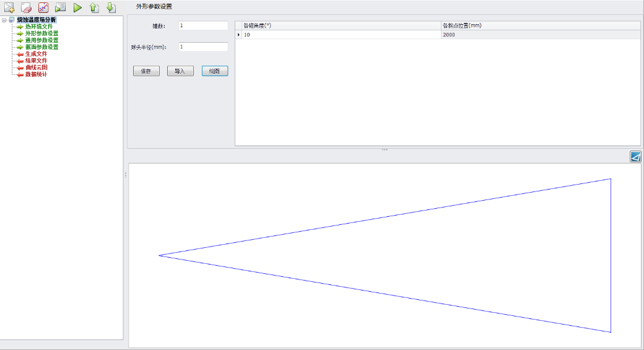Click the 保存 button
Viewport: 644px width, 350px height.
click(x=146, y=71)
